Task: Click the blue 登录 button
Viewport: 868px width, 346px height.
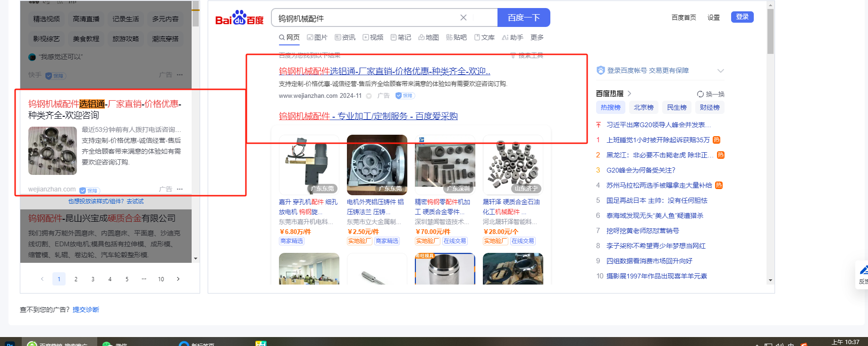Action: tap(742, 17)
